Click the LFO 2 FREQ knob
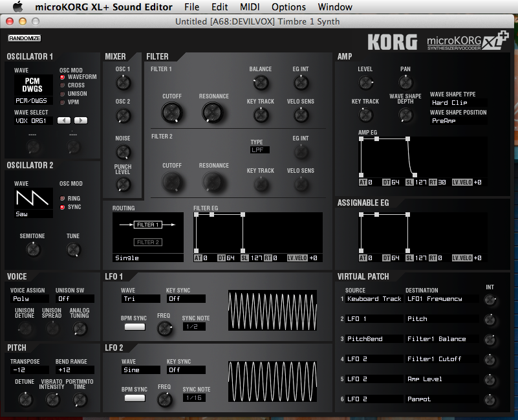Image resolution: width=518 pixels, height=420 pixels. click(164, 400)
